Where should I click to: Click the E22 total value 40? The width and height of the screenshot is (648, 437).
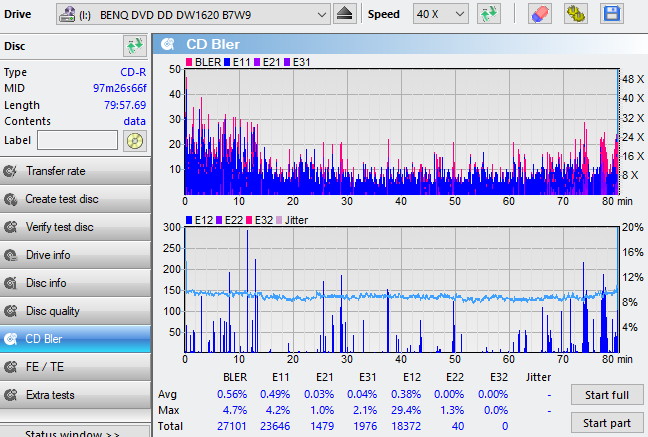pyautogui.click(x=458, y=426)
